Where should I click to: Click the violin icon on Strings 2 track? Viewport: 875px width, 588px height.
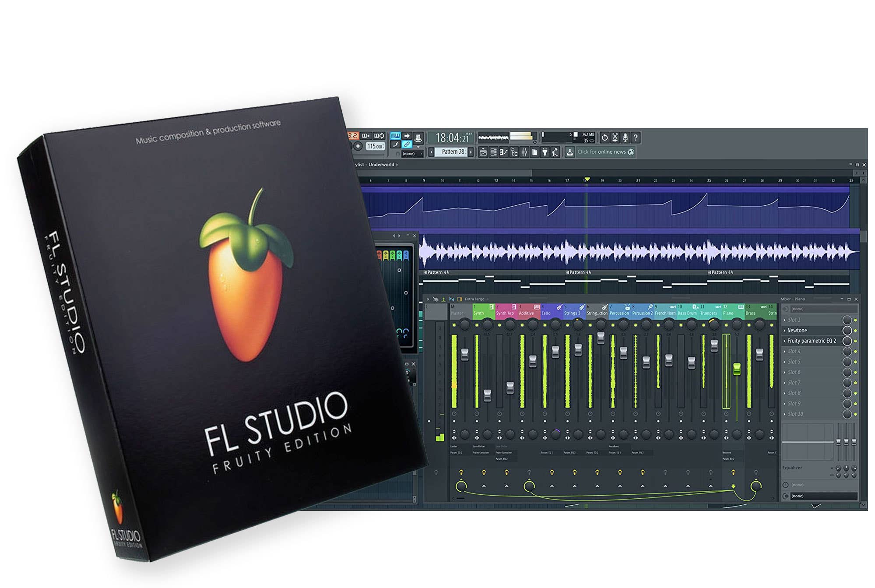[582, 307]
